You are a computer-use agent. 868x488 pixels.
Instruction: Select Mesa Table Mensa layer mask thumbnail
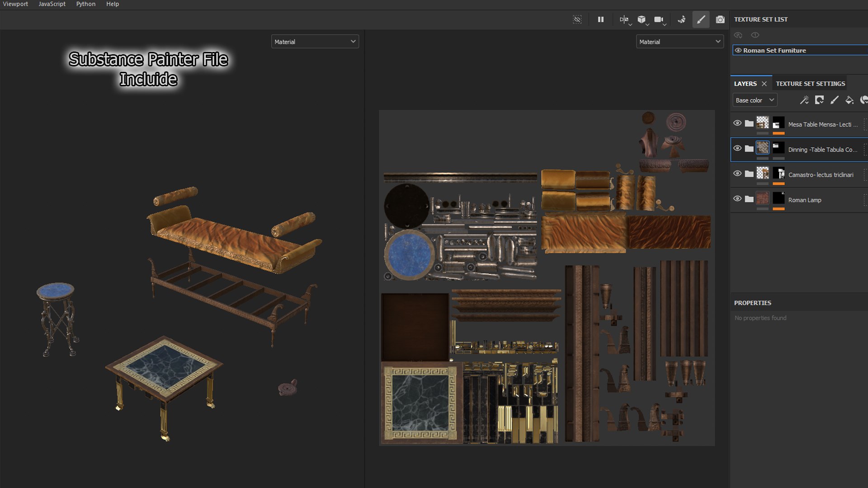(778, 122)
